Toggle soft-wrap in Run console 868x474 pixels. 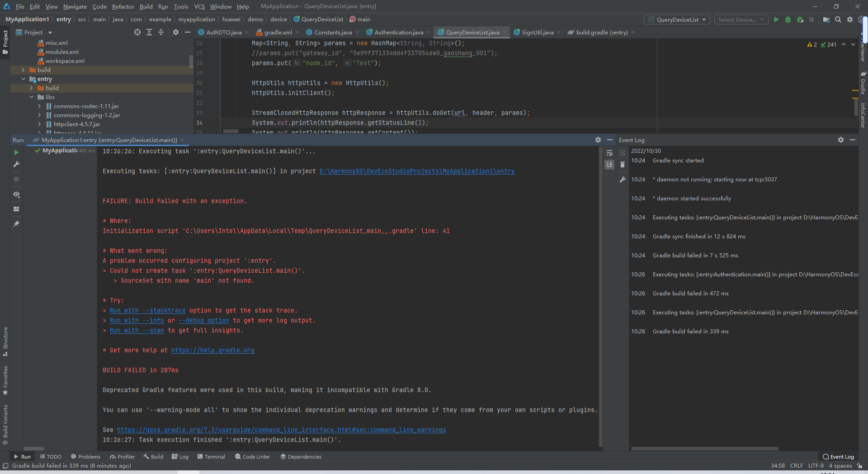pos(609,153)
